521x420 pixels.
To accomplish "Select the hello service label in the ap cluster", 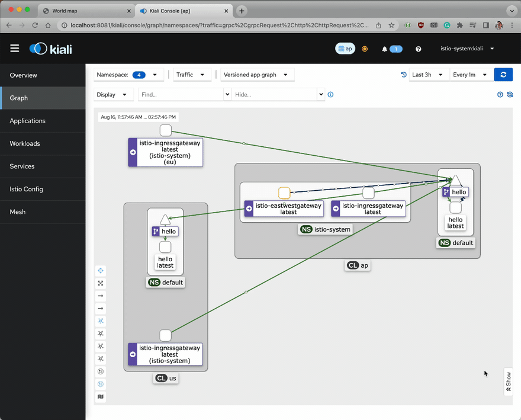I will [x=455, y=192].
